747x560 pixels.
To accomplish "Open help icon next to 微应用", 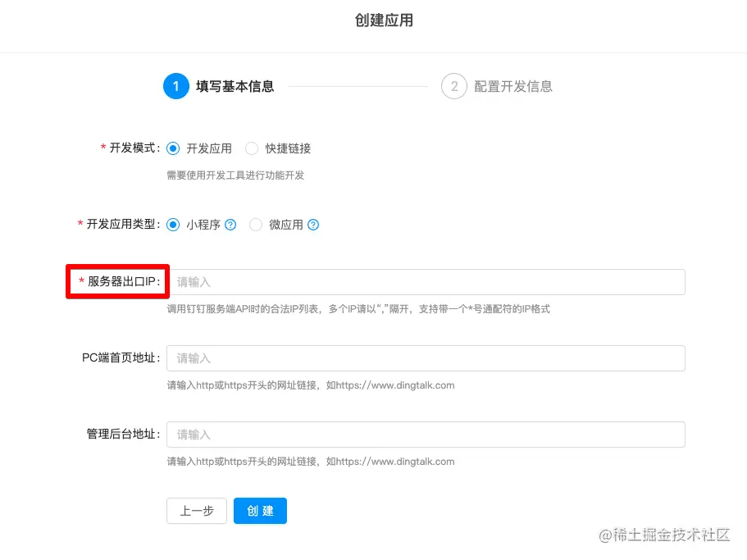I will pos(313,225).
